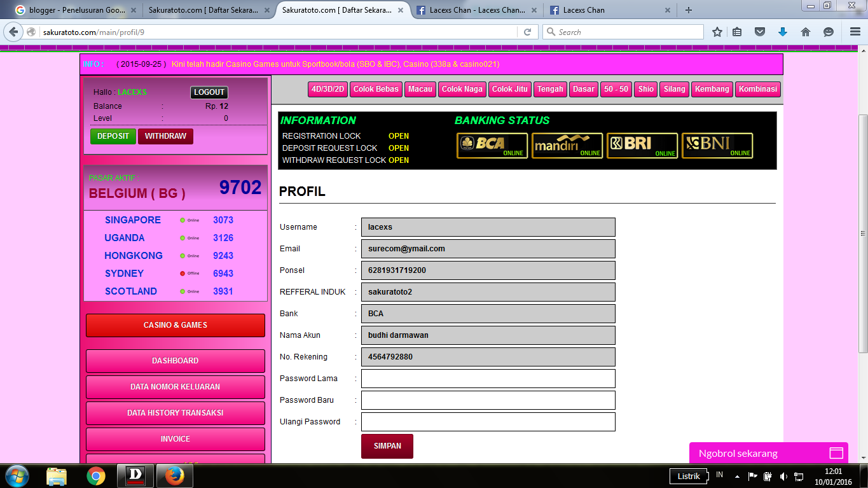The height and width of the screenshot is (488, 868).
Task: Select the Tengah game menu
Action: click(x=550, y=89)
